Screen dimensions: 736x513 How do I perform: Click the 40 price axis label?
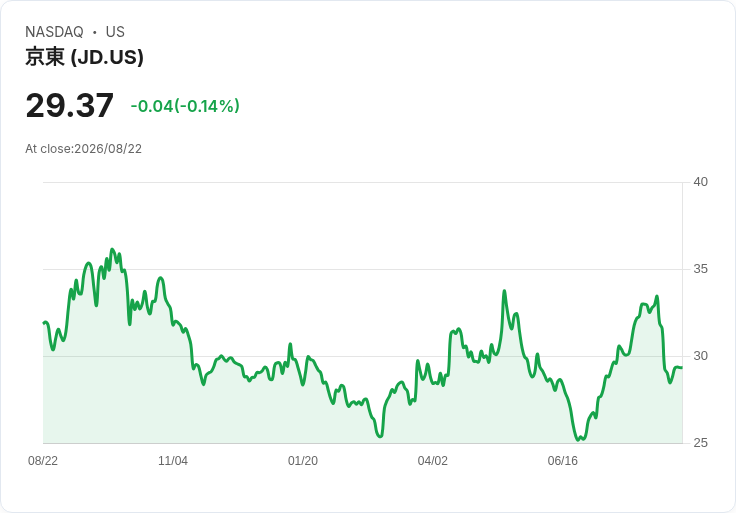[x=700, y=182]
